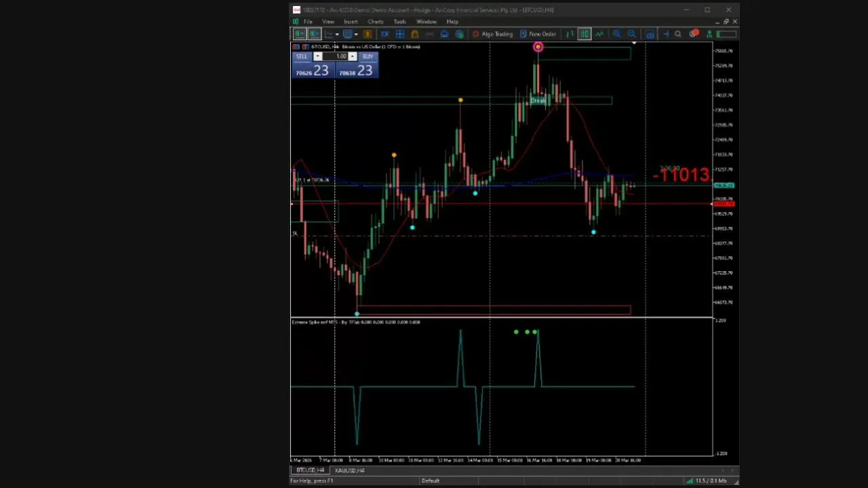Open the search magnifier icon
Image resolution: width=868 pixels, height=488 pixels.
click(678, 34)
